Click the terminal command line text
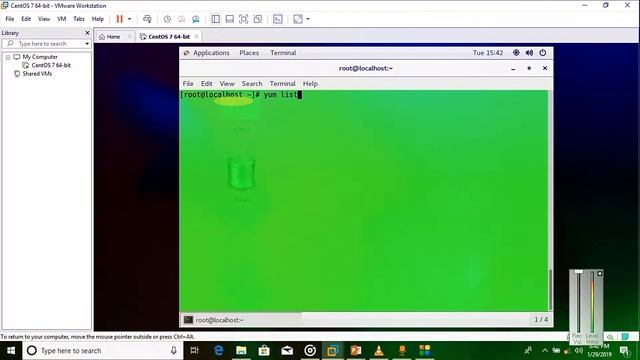The height and width of the screenshot is (360, 640). click(241, 95)
